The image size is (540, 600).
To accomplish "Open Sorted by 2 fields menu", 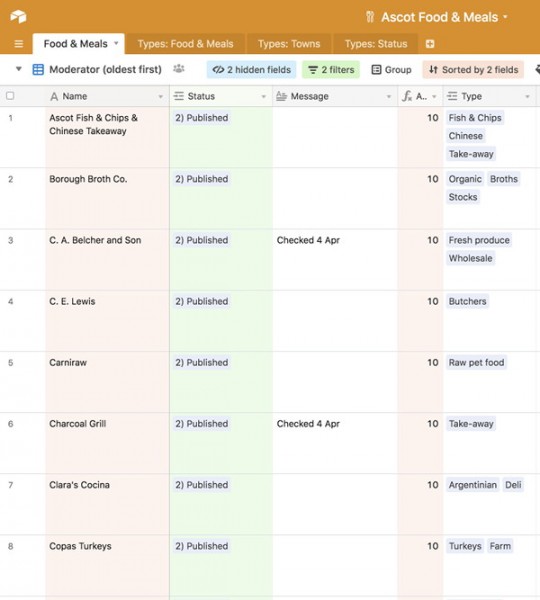I will 473,70.
